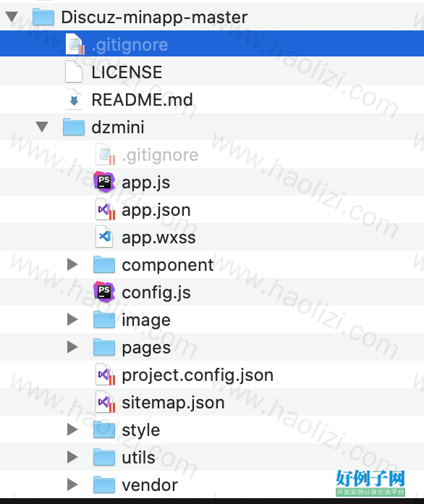This screenshot has height=504, width=424.
Task: Select the app.js file name
Action: tap(145, 183)
